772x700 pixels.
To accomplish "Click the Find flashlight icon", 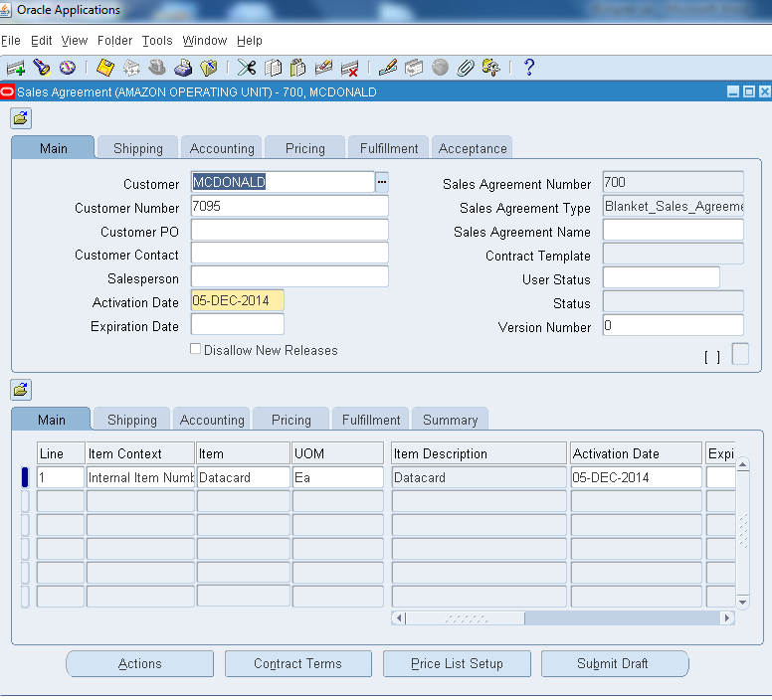I will coord(42,68).
